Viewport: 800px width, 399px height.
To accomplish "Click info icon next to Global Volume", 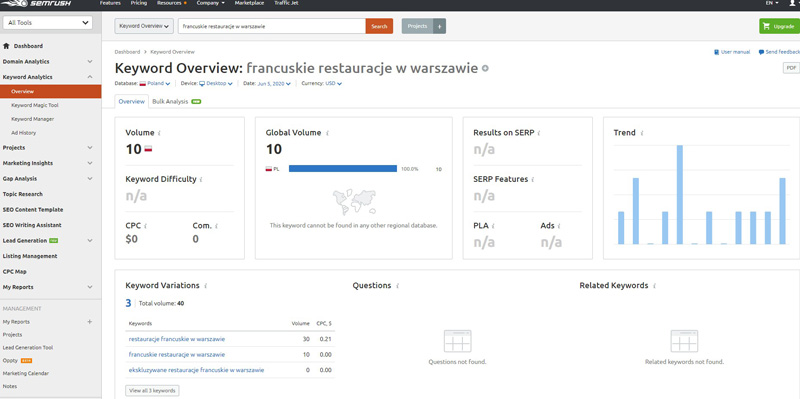I will coord(328,133).
